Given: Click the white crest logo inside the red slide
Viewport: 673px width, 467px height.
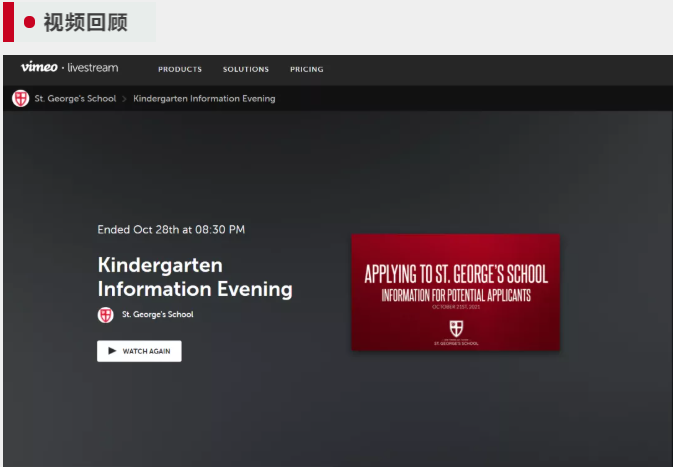Looking at the screenshot, I should point(456,327).
